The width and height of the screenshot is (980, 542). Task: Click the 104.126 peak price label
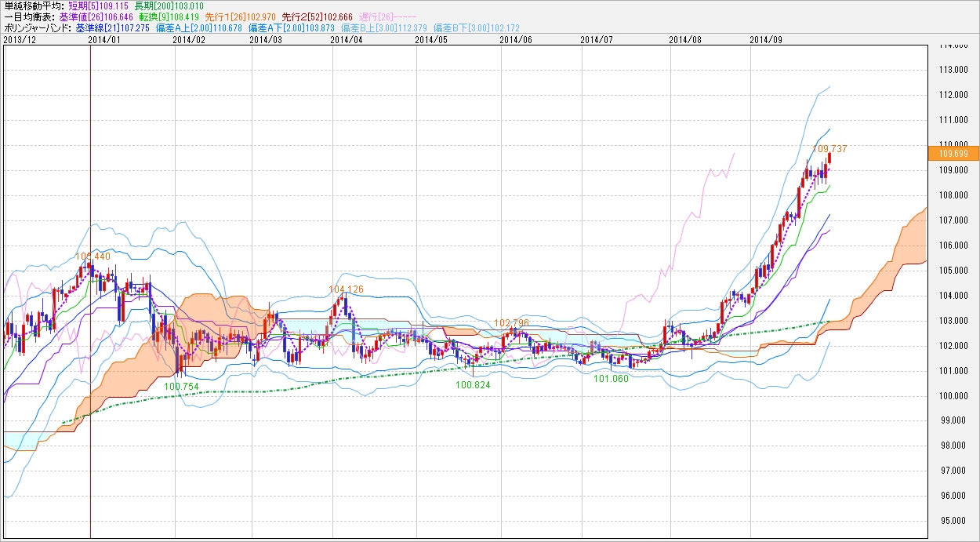click(x=346, y=289)
